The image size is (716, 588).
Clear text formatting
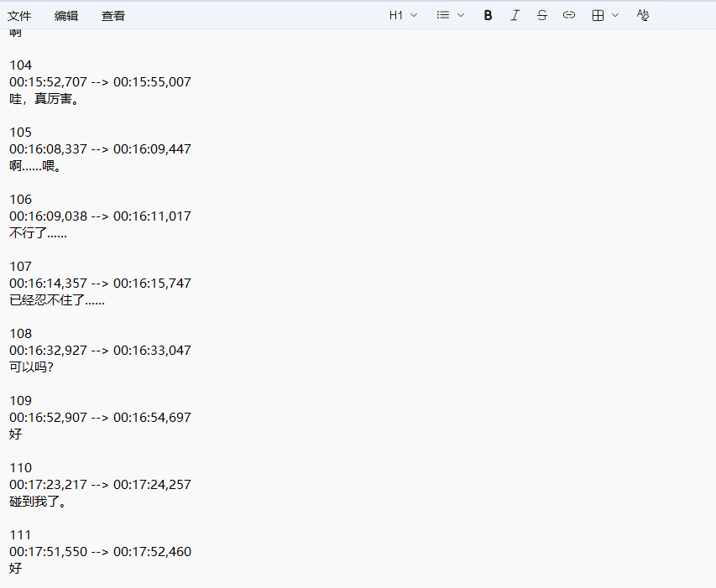click(x=642, y=15)
